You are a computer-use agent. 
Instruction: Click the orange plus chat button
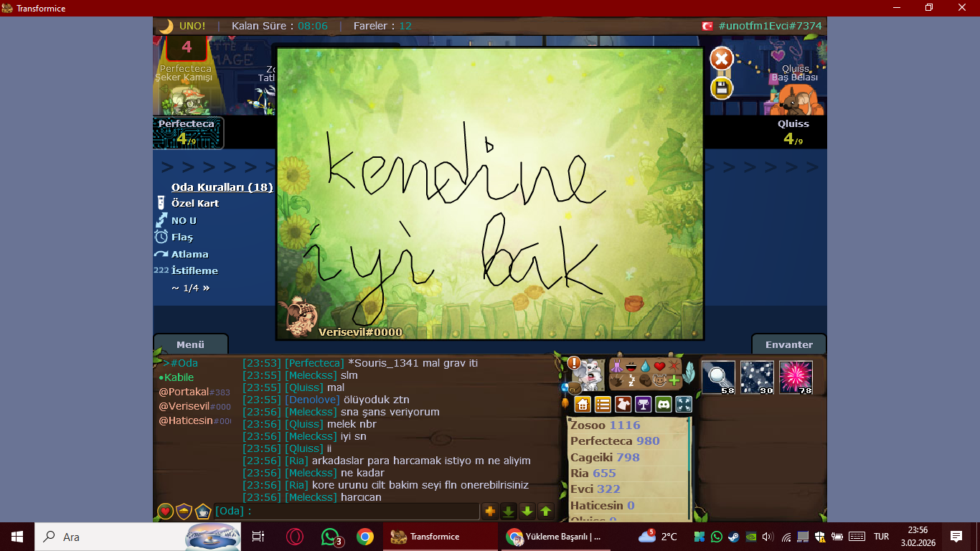[x=491, y=511]
